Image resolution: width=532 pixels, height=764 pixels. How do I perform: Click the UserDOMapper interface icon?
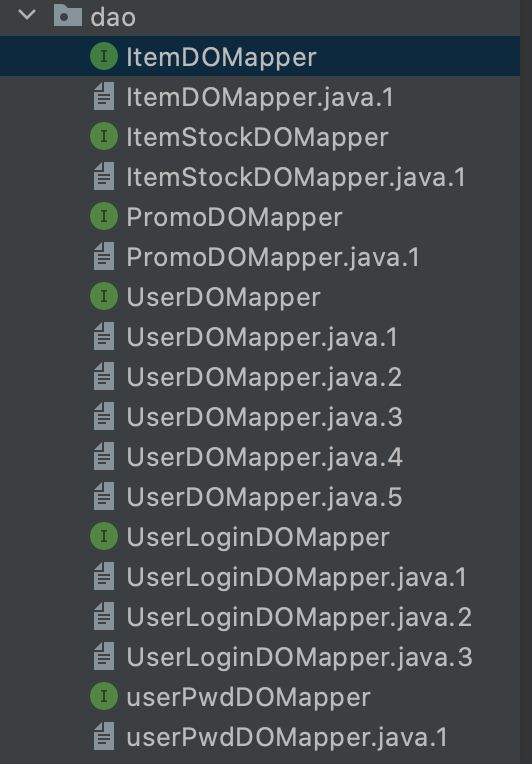[x=104, y=296]
